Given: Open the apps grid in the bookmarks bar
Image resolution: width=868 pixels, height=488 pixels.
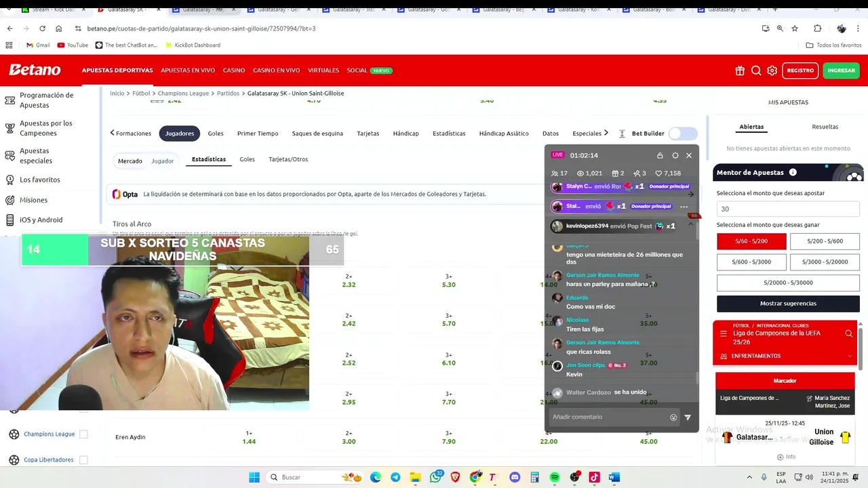Looking at the screenshot, I should (9, 45).
